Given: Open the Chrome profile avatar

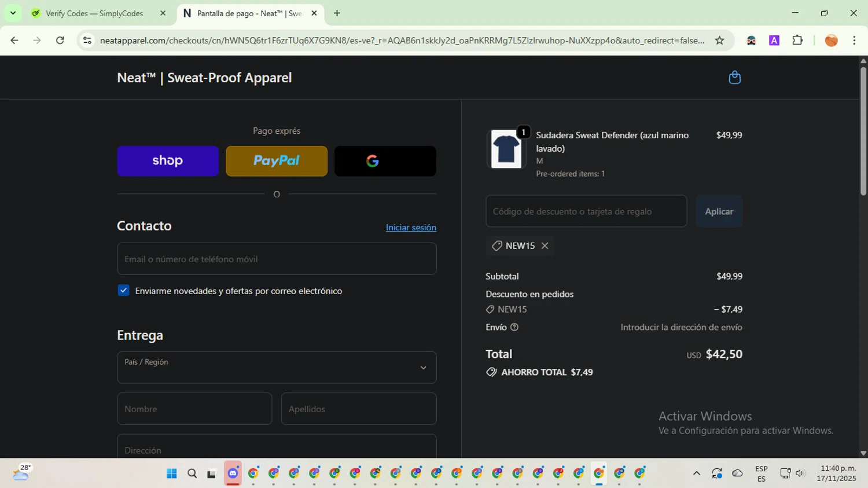Looking at the screenshot, I should click(x=832, y=41).
